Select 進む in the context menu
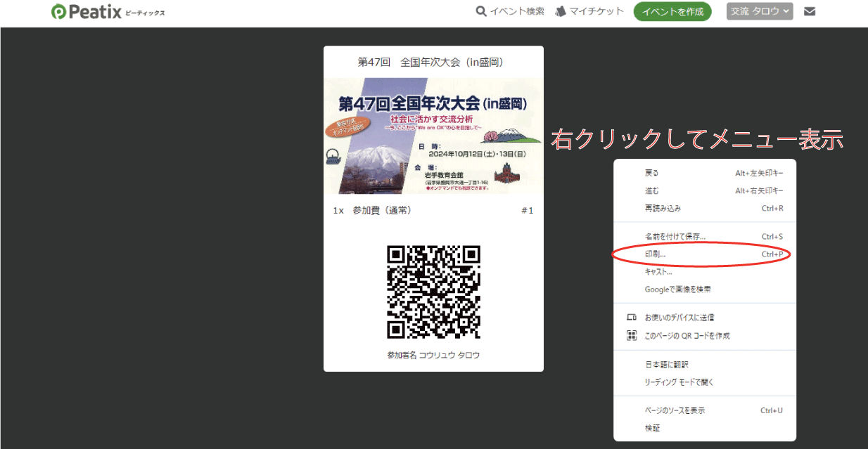The width and height of the screenshot is (868, 449). pos(705,190)
